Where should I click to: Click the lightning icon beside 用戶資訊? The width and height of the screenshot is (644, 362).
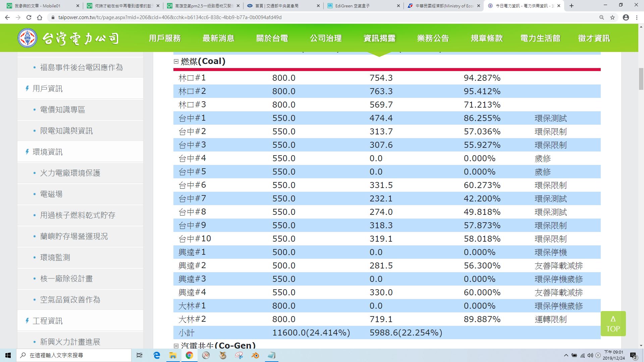pyautogui.click(x=27, y=88)
